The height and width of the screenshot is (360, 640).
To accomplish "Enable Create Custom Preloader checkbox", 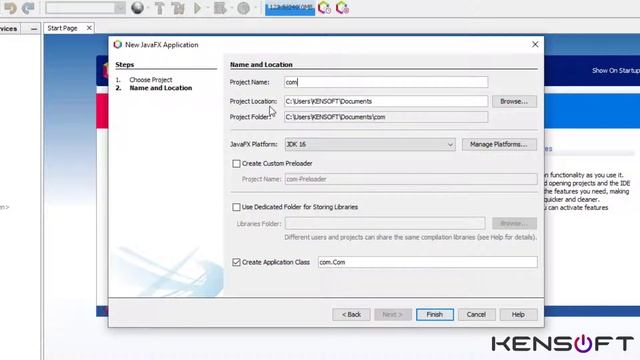I will click(x=236, y=164).
